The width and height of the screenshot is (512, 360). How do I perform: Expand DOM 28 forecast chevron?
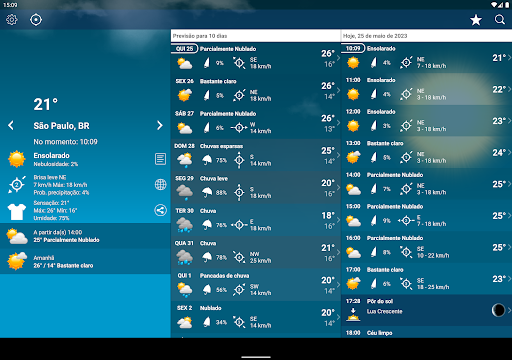pyautogui.click(x=338, y=155)
